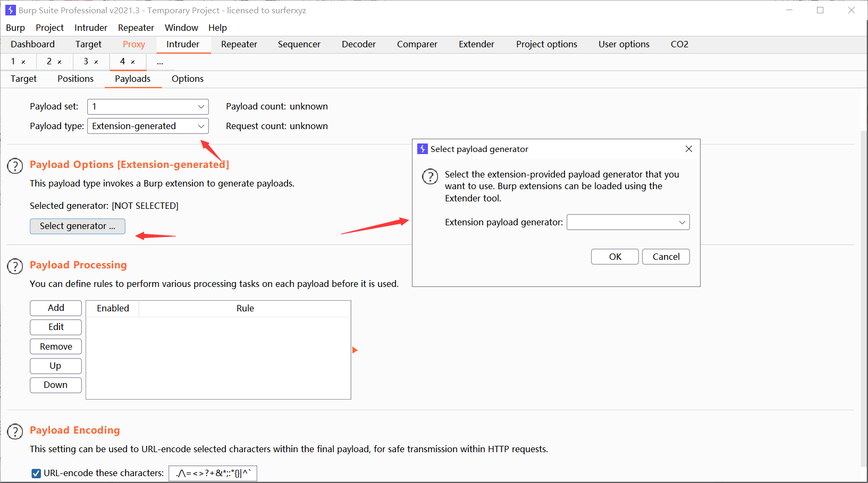Image resolution: width=868 pixels, height=483 pixels.
Task: Switch to the Sequencer tab
Action: (x=299, y=44)
